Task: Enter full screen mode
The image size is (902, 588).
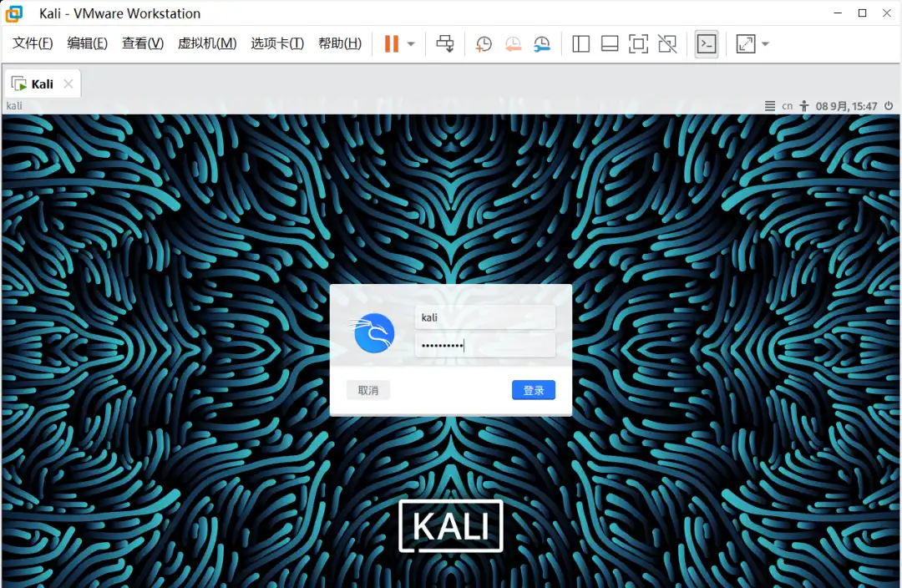Action: point(638,44)
